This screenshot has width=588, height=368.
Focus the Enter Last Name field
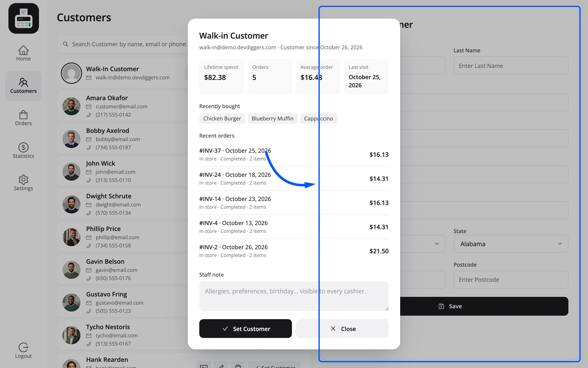pyautogui.click(x=511, y=65)
